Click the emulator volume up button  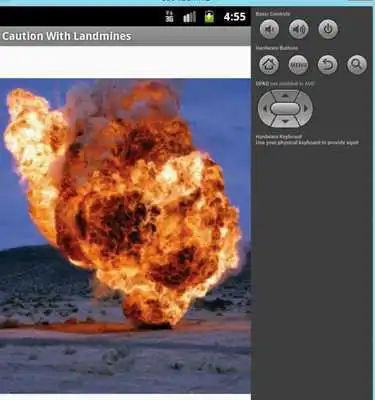point(299,29)
